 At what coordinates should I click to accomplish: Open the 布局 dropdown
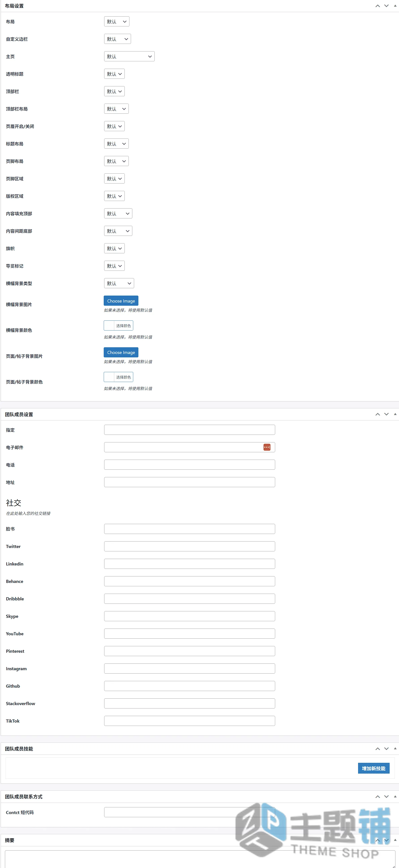[116, 21]
